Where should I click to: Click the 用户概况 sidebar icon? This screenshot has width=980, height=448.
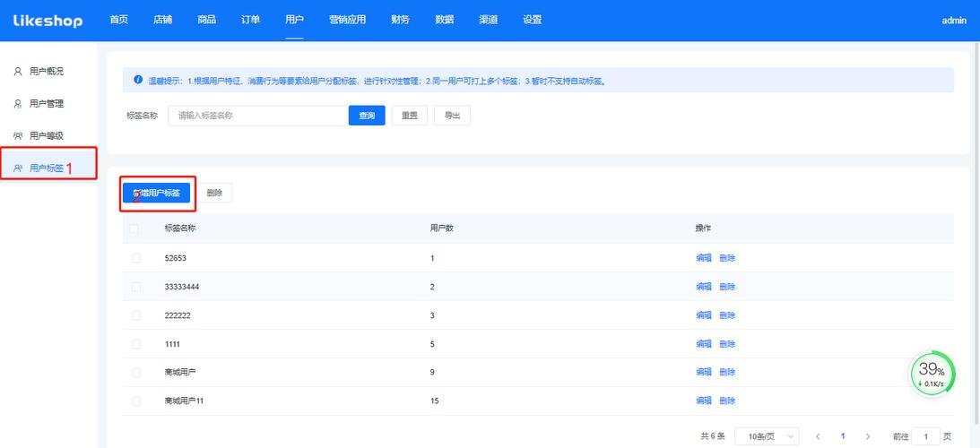pos(18,71)
